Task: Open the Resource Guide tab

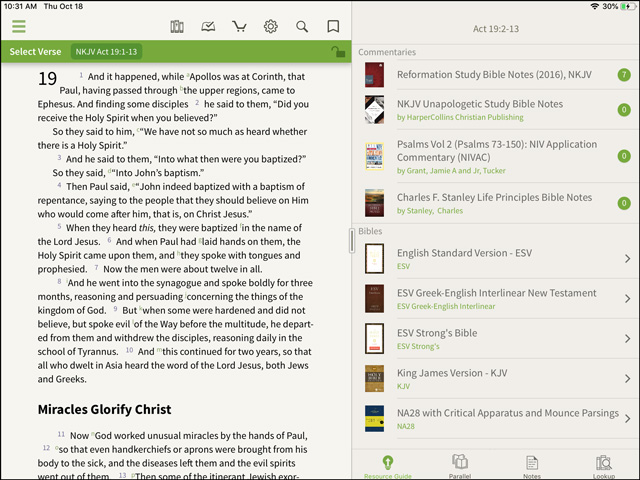Action: (388, 467)
